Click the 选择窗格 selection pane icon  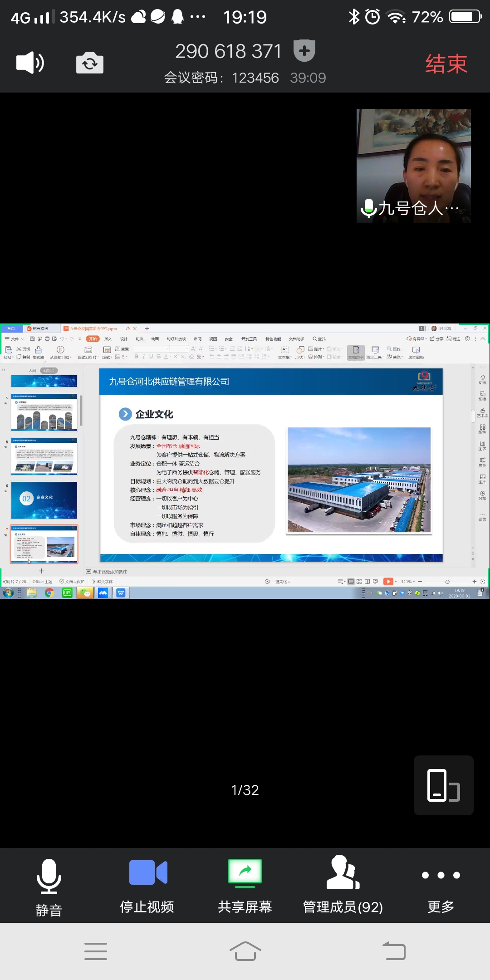pos(416,350)
